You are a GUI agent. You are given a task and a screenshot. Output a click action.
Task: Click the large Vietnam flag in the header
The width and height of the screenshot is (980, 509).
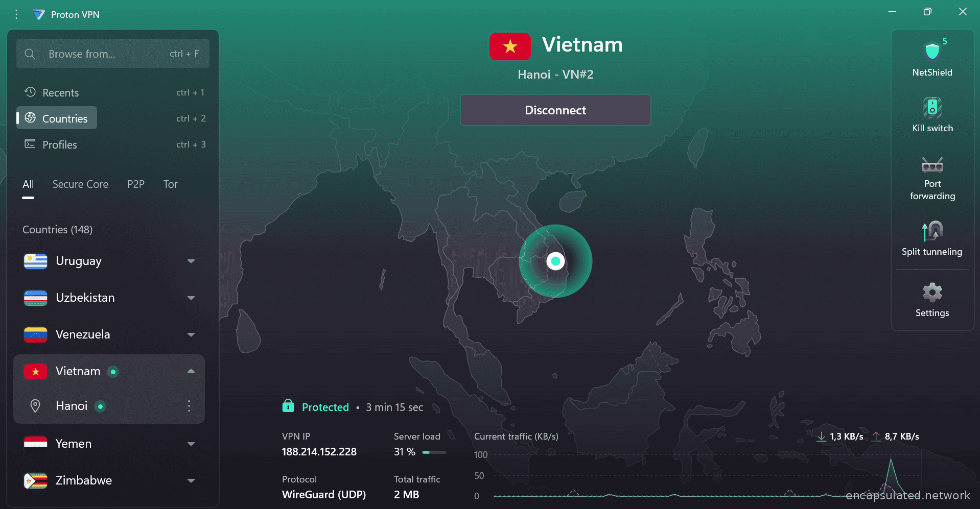coord(510,46)
